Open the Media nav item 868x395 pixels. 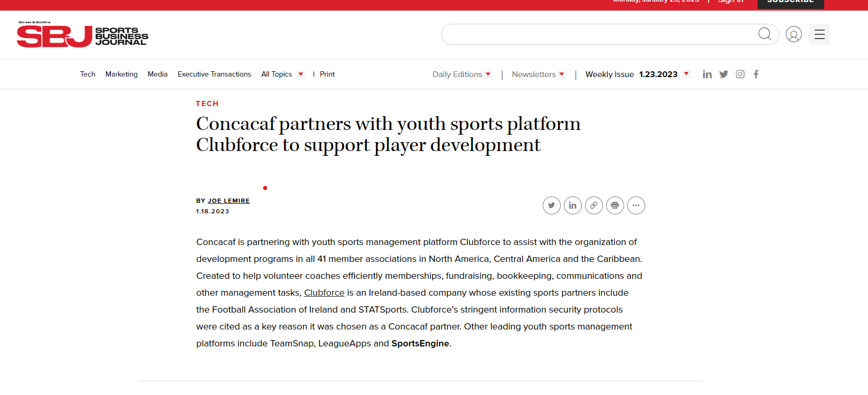pyautogui.click(x=157, y=74)
